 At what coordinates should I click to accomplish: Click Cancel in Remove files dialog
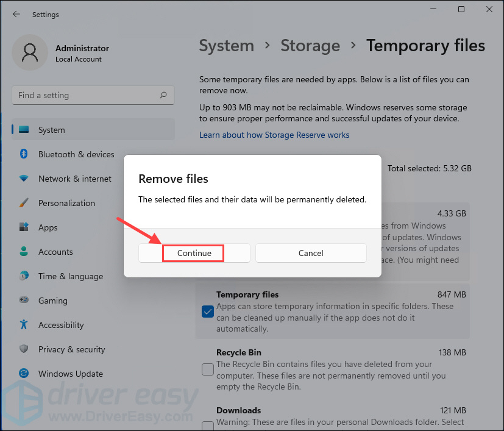[311, 253]
